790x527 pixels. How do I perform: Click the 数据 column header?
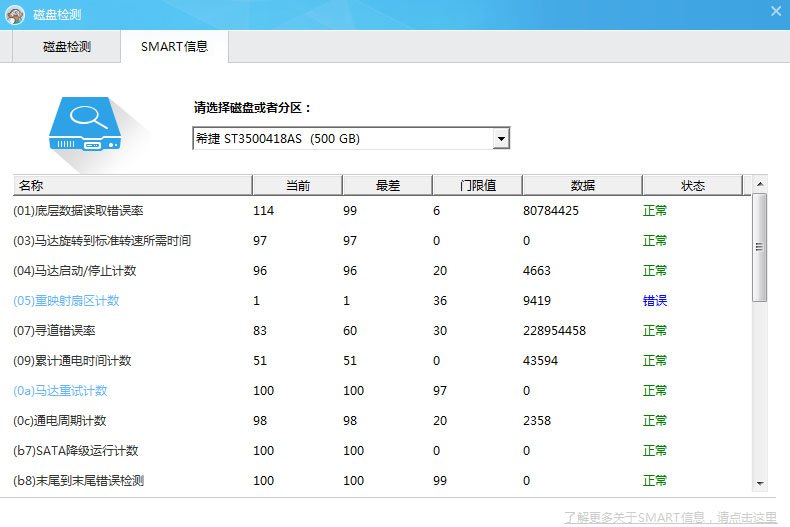click(582, 185)
